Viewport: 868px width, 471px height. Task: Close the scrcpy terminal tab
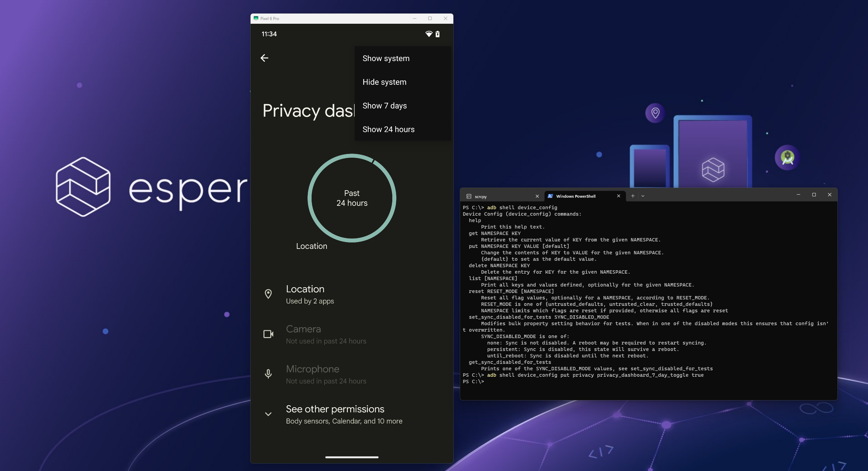tap(537, 196)
